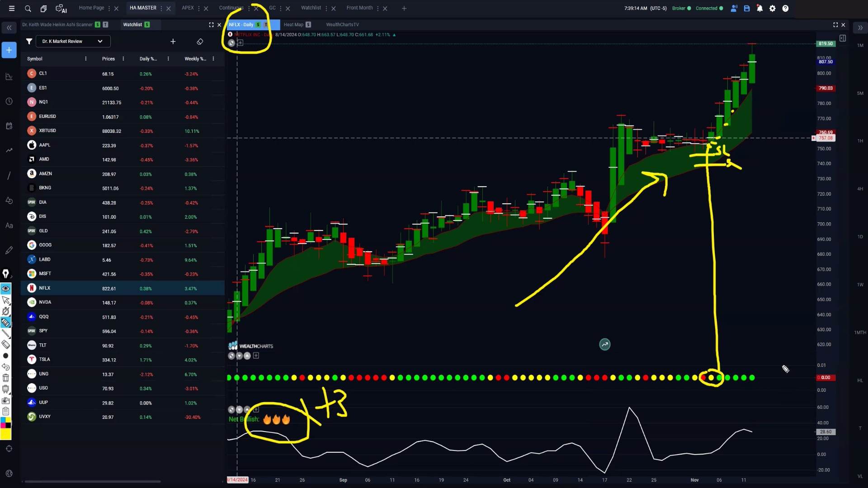The height and width of the screenshot is (488, 868).
Task: Toggle the S link badge on NFLX tab
Action: 258,24
